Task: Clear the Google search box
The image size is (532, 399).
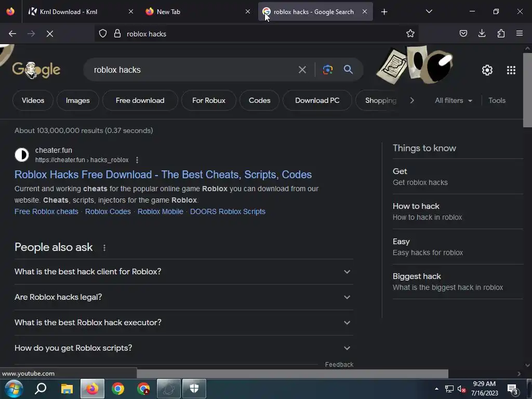Action: tap(302, 70)
